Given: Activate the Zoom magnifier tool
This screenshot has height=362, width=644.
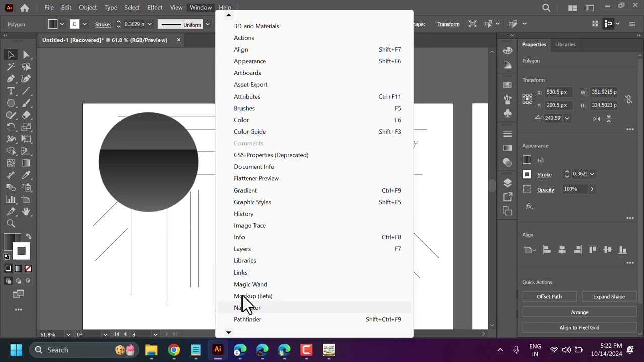Looking at the screenshot, I should tap(11, 224).
